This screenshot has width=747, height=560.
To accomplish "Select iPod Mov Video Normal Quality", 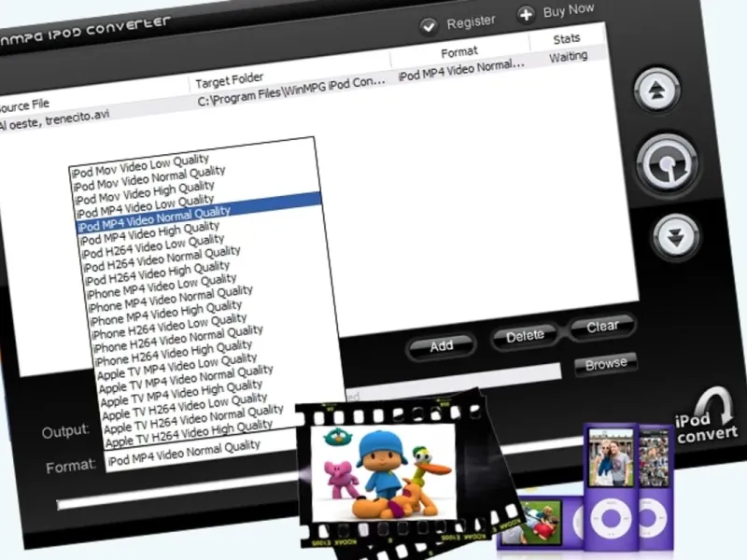I will coord(149,178).
